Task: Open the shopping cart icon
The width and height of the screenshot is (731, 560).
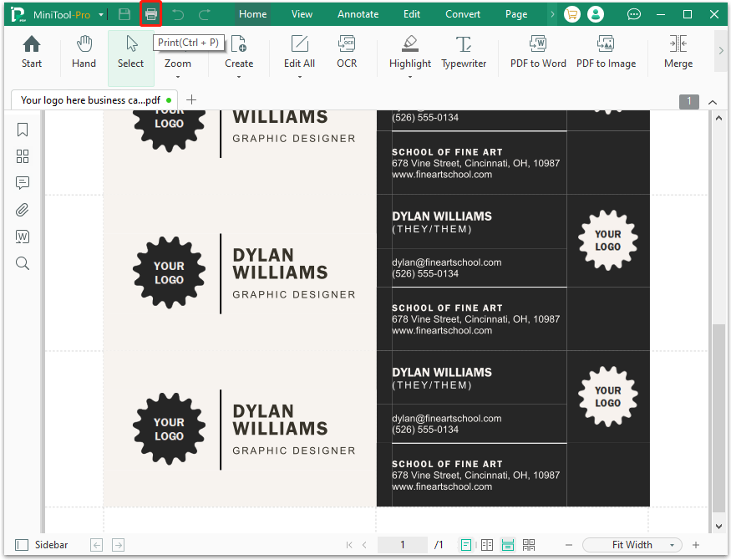Action: tap(572, 14)
